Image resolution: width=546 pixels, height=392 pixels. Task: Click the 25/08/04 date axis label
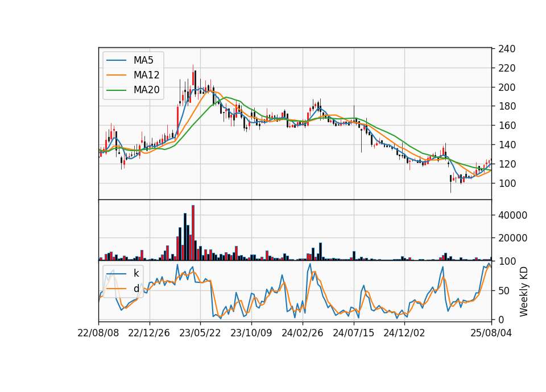point(491,333)
